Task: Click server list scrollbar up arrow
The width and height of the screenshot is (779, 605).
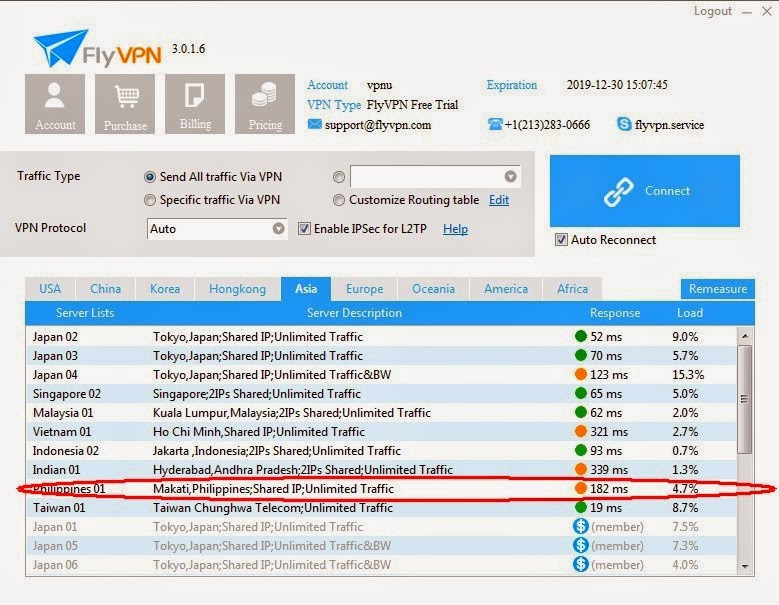Action: [x=745, y=336]
